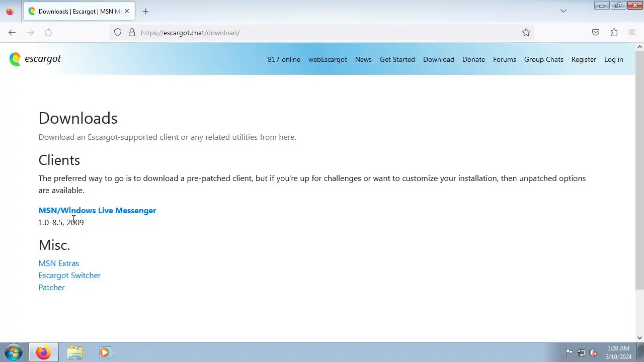Open the Windows Start orb
644x362 pixels.
click(14, 352)
